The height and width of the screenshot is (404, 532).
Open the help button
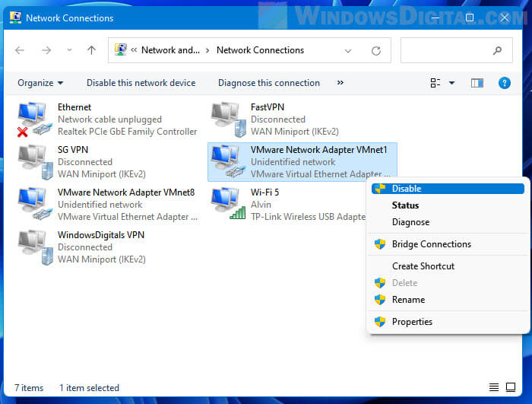(505, 83)
